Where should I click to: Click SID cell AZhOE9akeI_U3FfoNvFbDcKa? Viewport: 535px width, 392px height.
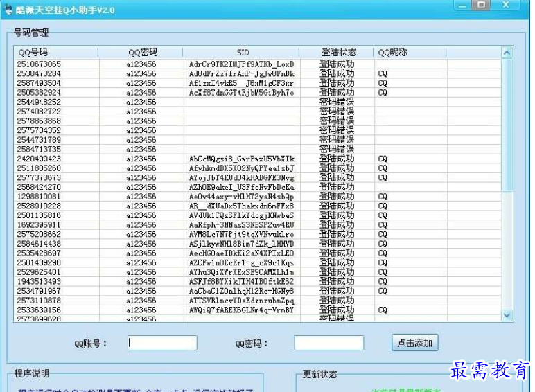(x=242, y=187)
